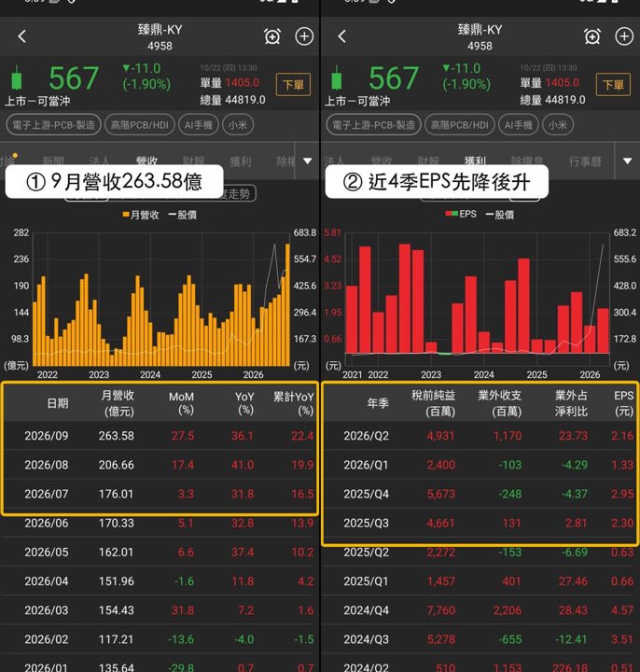Select the 5,673 pre-tax profit value

[x=440, y=494]
